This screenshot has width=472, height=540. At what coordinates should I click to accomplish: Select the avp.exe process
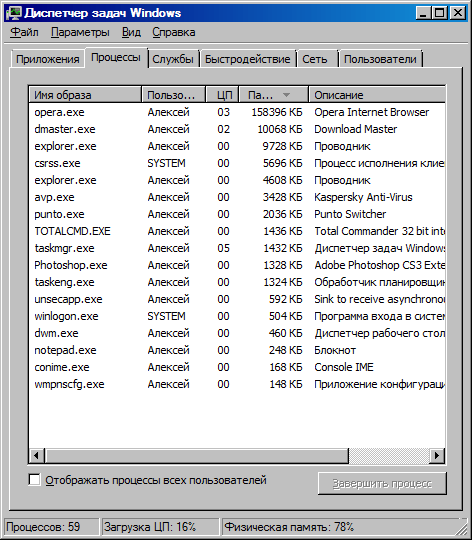(237, 197)
